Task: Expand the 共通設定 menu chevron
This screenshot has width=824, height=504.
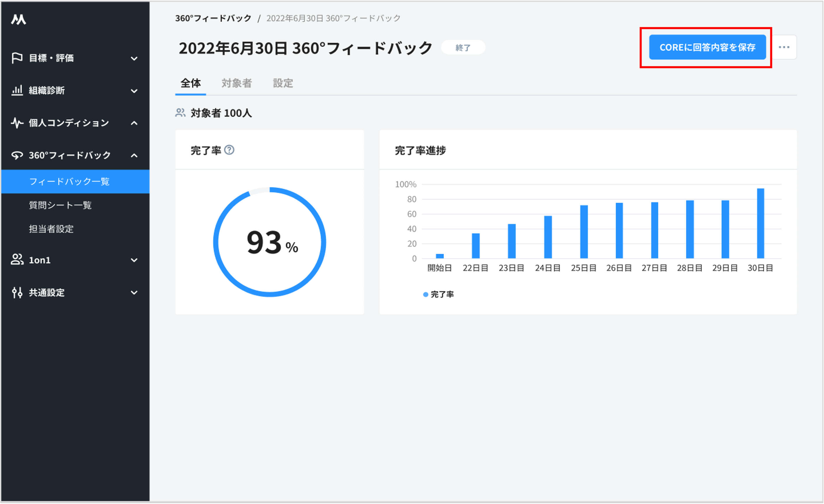Action: 135,293
